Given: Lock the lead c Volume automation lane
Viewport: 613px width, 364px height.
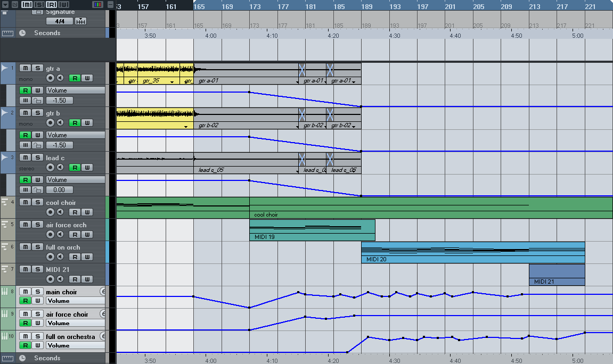Looking at the screenshot, I should (x=37, y=190).
